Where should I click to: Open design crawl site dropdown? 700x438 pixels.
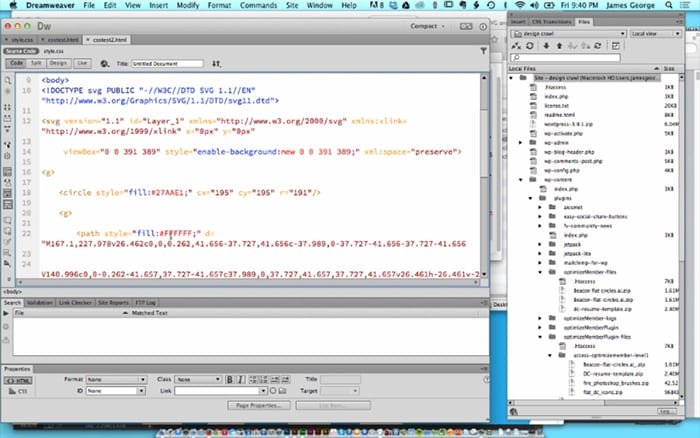pyautogui.click(x=568, y=34)
